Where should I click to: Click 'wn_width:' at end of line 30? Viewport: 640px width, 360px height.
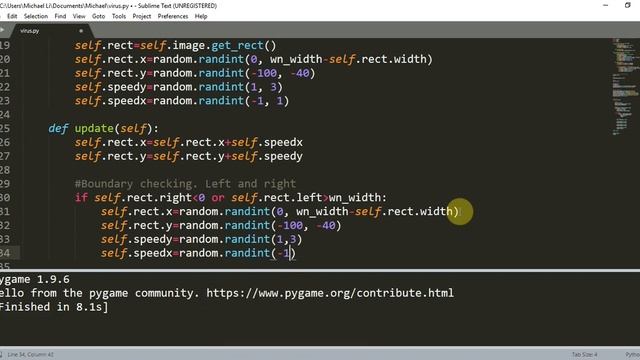(x=358, y=198)
